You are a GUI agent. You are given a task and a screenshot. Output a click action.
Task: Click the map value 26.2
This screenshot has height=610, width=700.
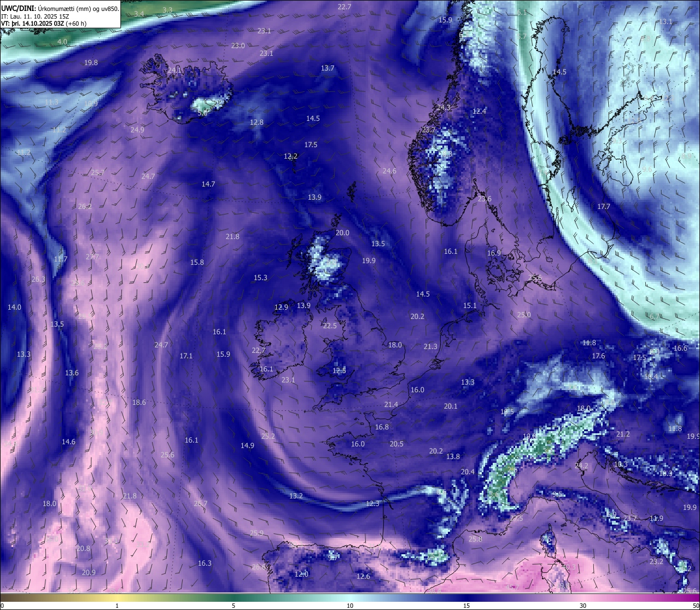(85, 206)
